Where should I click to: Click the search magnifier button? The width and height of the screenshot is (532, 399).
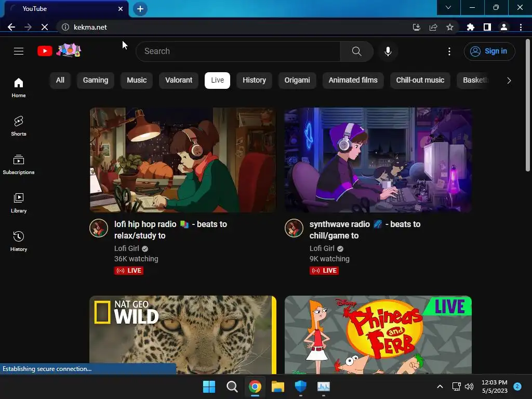356,51
